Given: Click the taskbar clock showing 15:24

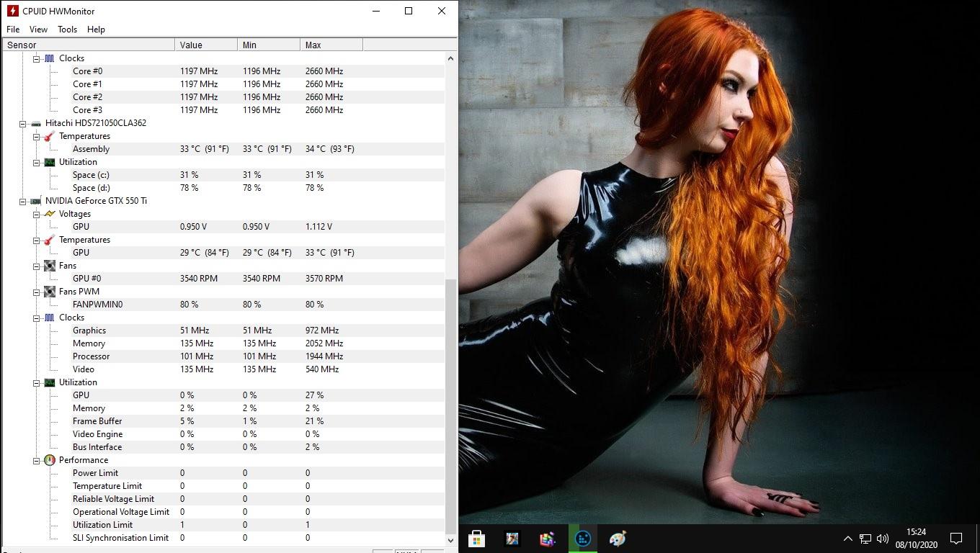Looking at the screenshot, I should (916, 539).
